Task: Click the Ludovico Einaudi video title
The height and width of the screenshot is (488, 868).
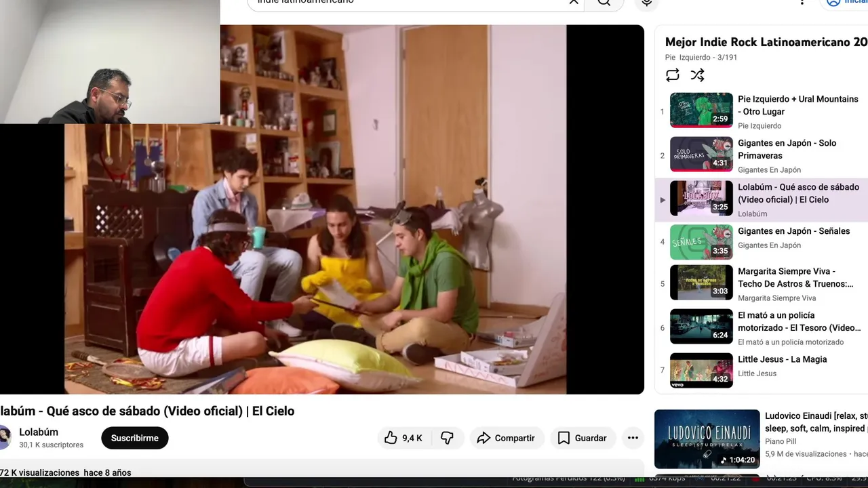Action: 816,422
